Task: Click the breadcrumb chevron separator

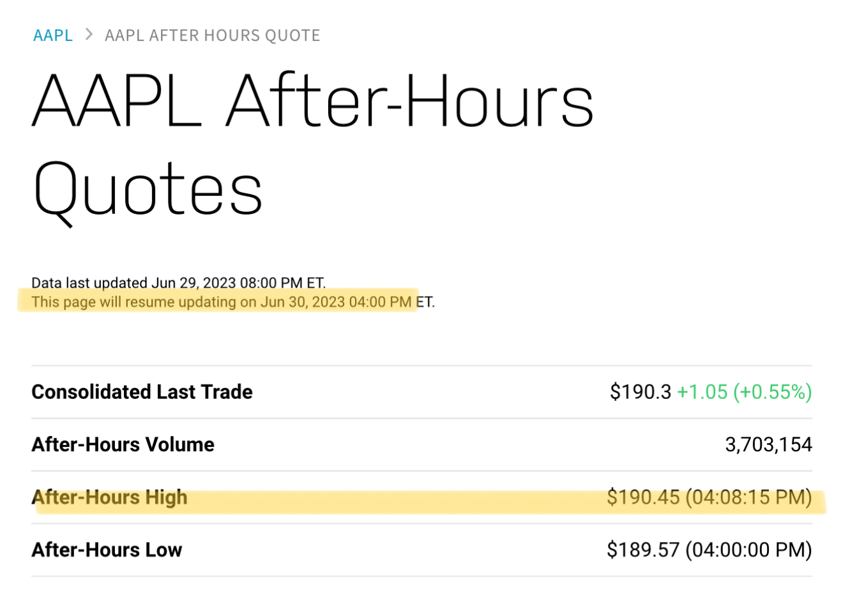Action: point(89,34)
